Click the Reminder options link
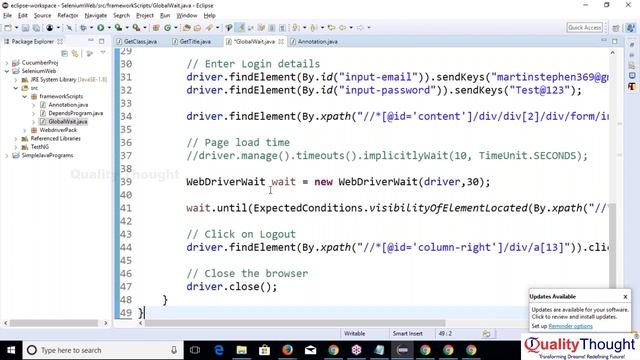This screenshot has width=640, height=360. [x=570, y=326]
